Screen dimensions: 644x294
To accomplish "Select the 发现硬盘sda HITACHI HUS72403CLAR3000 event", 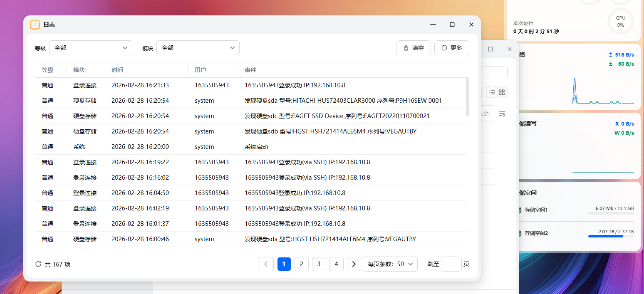I will click(250, 101).
